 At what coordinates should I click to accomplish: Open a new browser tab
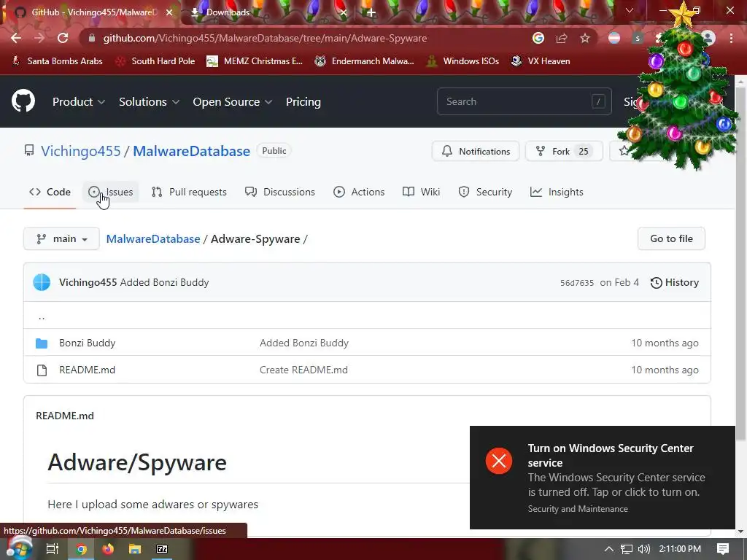click(x=371, y=12)
